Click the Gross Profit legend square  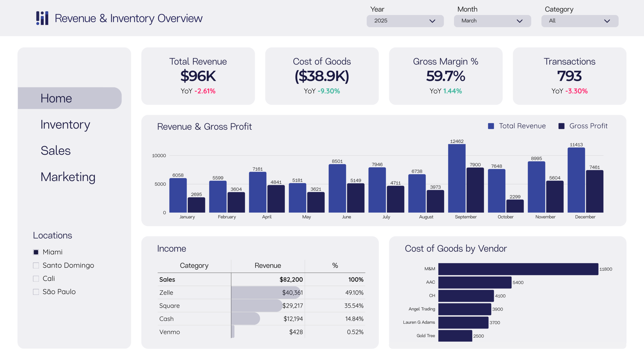[561, 126]
